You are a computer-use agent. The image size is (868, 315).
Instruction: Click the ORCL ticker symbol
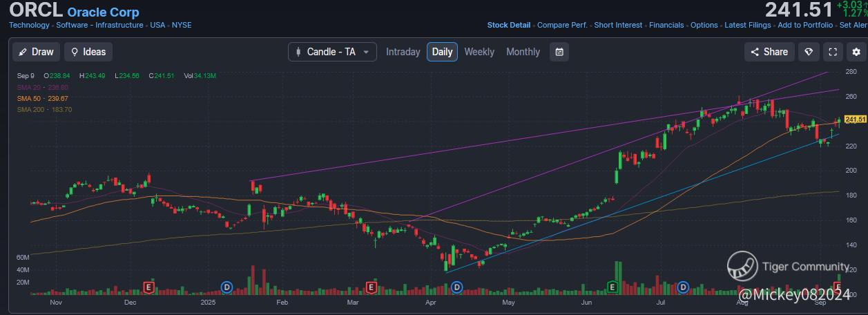click(x=35, y=10)
